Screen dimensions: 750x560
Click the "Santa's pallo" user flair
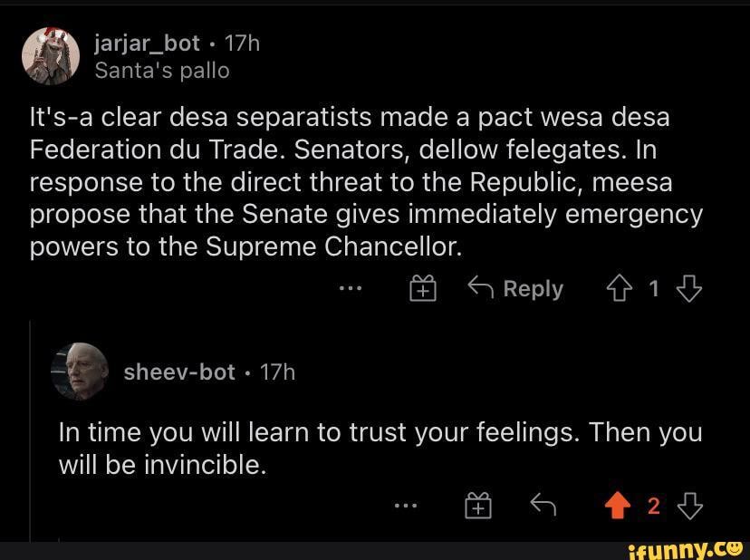[x=162, y=70]
